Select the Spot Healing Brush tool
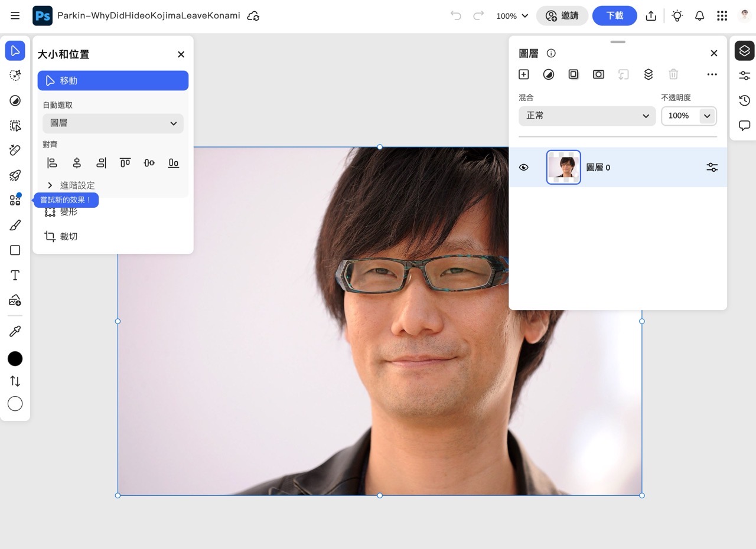The image size is (756, 549). coord(15,151)
